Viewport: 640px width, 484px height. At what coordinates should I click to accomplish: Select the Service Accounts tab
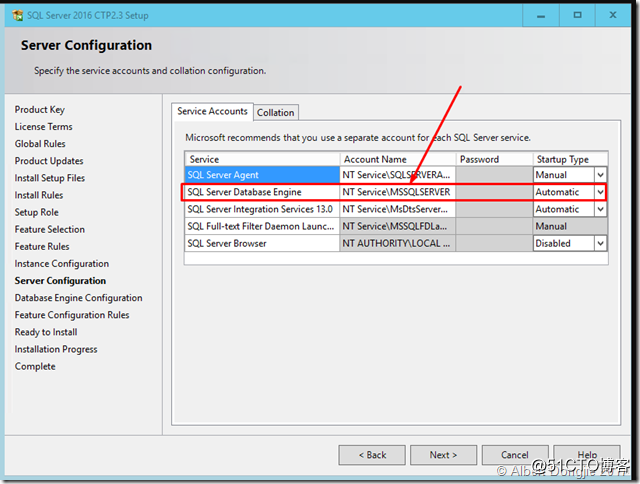(x=212, y=111)
